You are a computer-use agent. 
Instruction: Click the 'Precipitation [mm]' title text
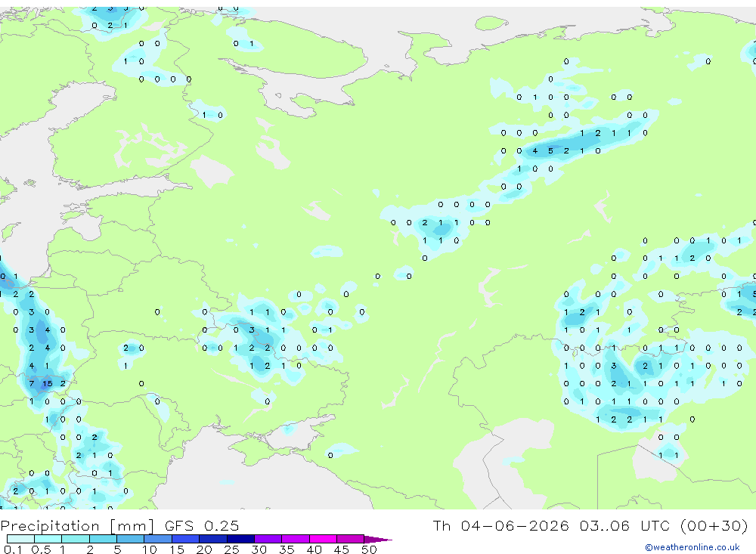[x=77, y=525]
